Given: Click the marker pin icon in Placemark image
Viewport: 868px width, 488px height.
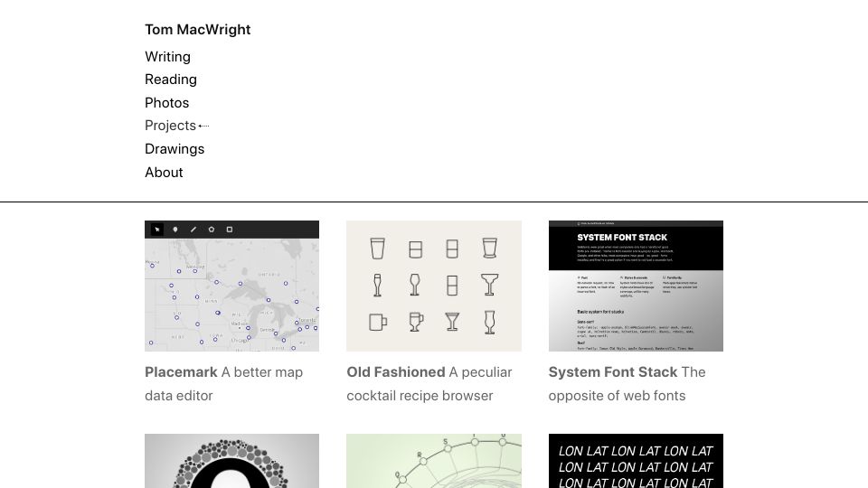Looking at the screenshot, I should pyautogui.click(x=175, y=230).
